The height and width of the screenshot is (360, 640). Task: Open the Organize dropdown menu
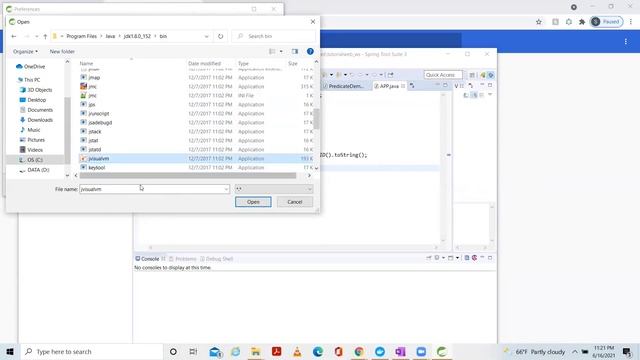25,51
